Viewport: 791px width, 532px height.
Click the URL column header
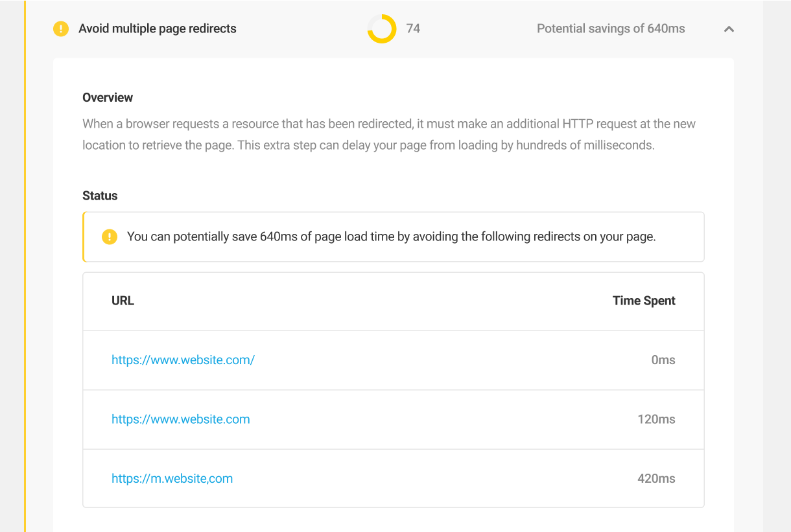tap(123, 301)
